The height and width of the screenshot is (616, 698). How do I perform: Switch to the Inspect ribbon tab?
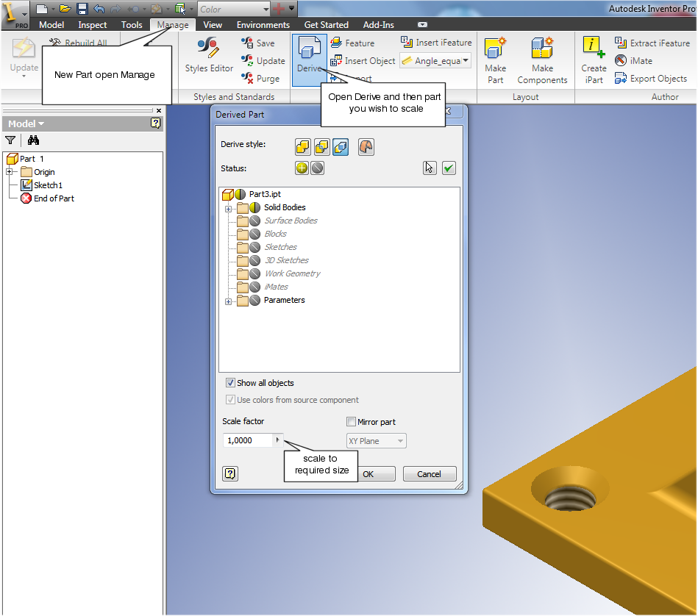(92, 25)
